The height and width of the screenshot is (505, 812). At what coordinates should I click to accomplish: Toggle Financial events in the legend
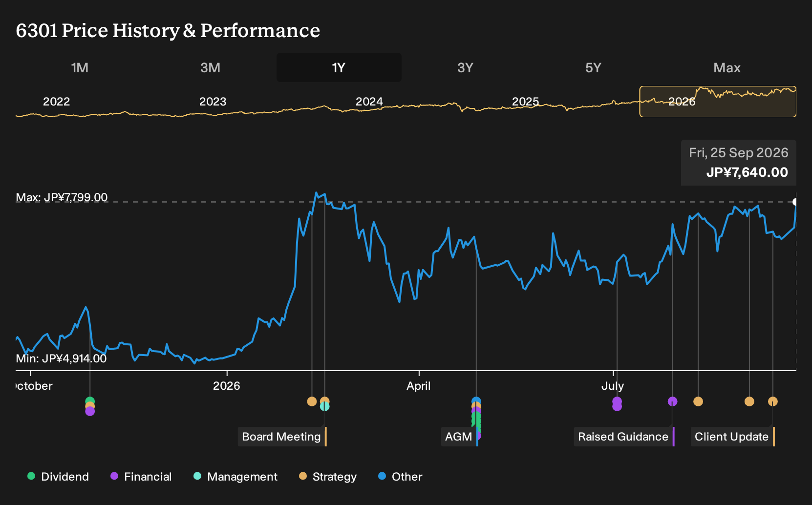(141, 477)
